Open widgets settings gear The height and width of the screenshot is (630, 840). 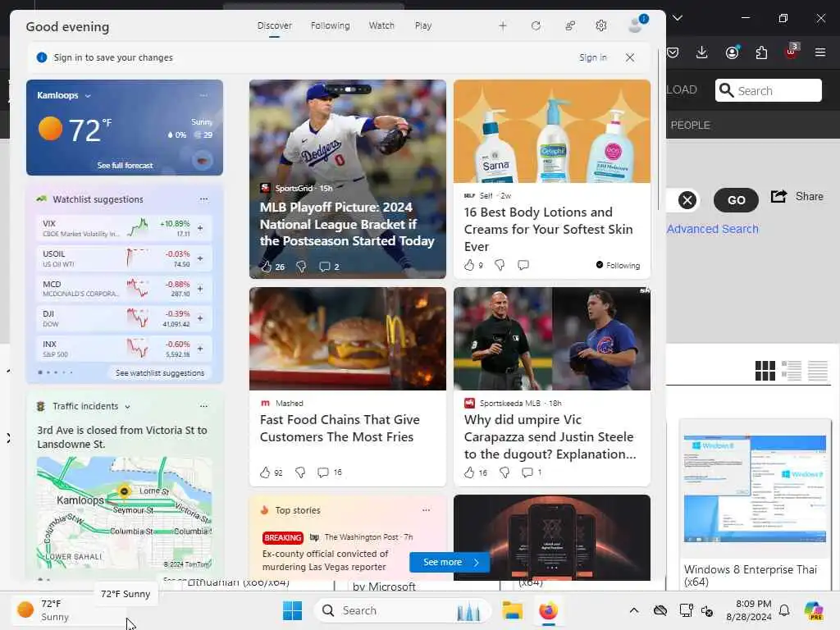click(x=601, y=25)
